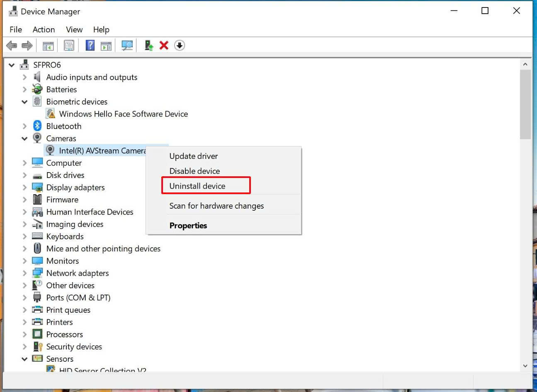537x392 pixels.
Task: Click the Batteries category icon
Action: pos(37,89)
